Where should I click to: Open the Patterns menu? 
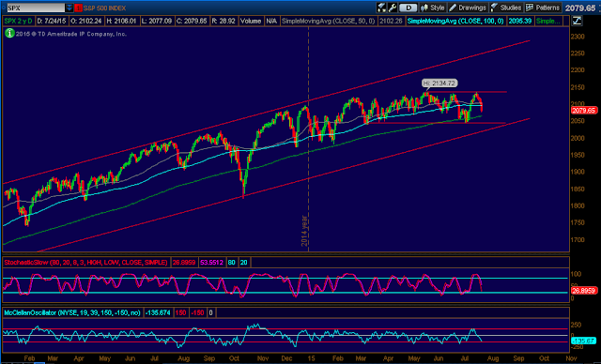543,8
